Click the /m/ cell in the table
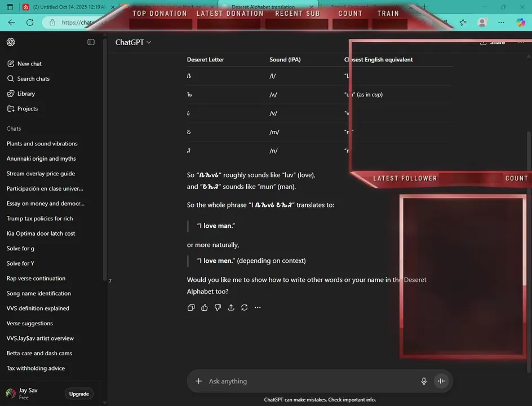This screenshot has height=406, width=532. [x=274, y=132]
